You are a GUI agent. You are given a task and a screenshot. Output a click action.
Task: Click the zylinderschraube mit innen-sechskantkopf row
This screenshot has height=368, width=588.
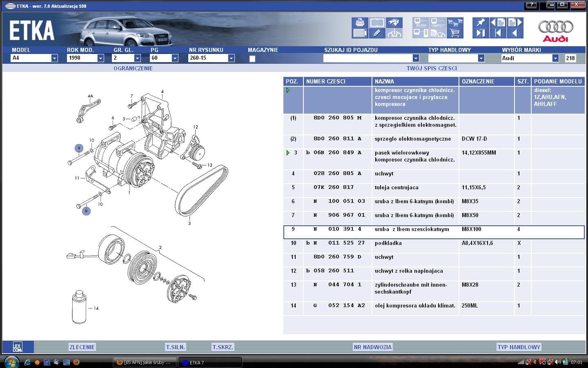click(x=434, y=291)
